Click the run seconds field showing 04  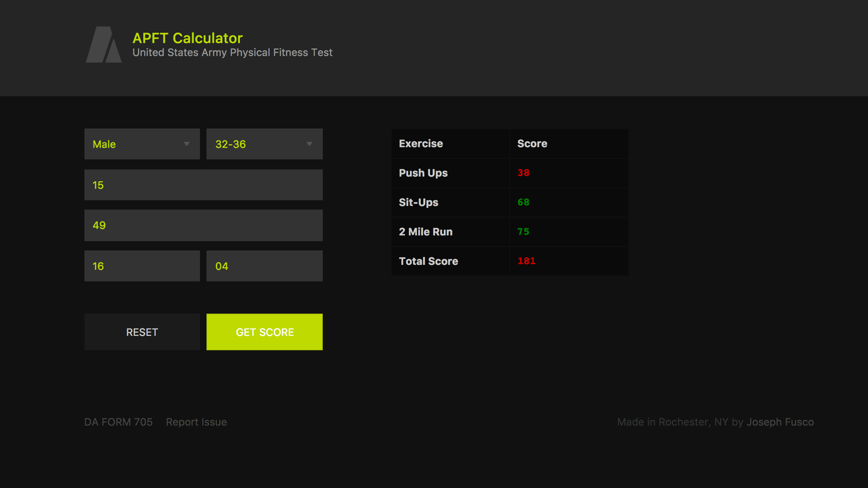coord(264,266)
